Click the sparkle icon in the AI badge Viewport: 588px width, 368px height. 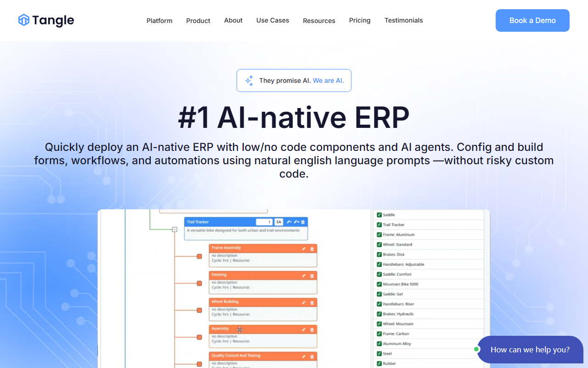click(x=249, y=80)
